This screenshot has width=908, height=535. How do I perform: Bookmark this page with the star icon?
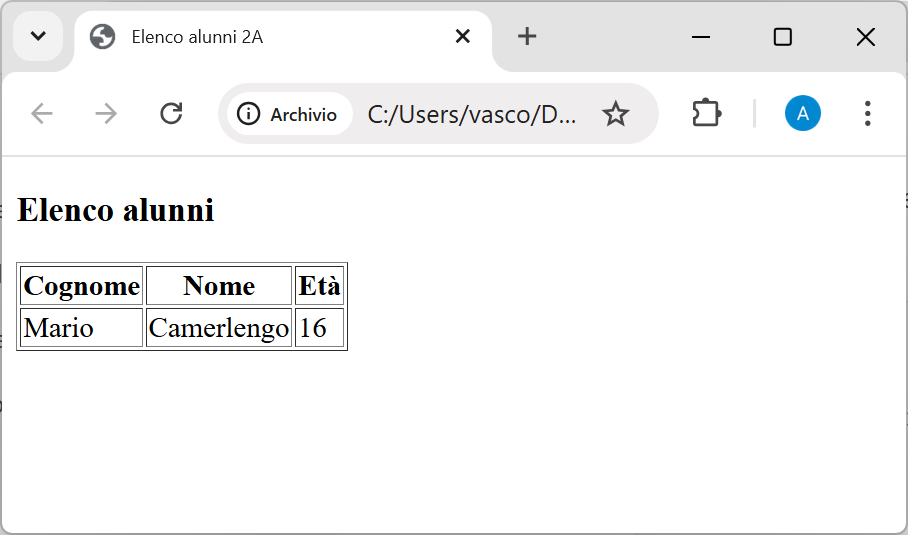[615, 113]
